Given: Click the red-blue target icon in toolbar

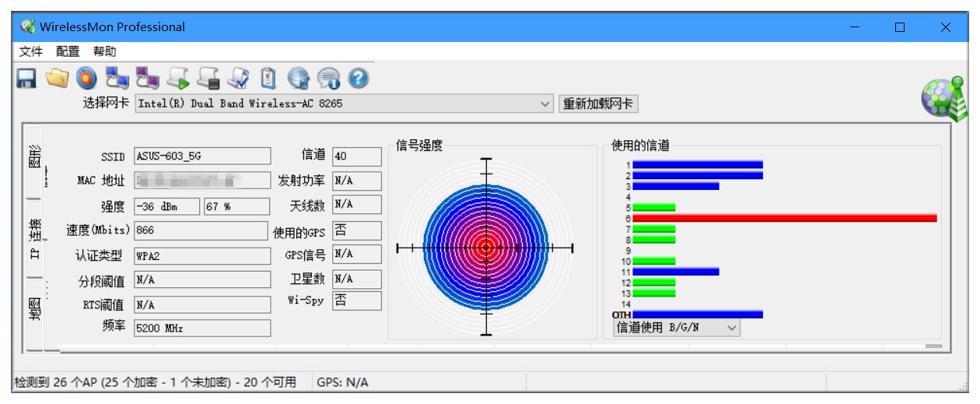Looking at the screenshot, I should coord(86,78).
